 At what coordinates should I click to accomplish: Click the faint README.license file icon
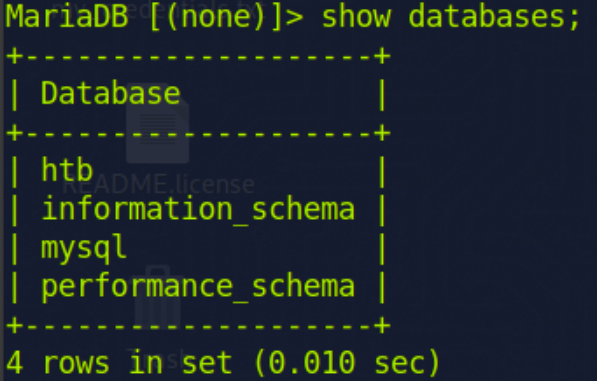(158, 123)
